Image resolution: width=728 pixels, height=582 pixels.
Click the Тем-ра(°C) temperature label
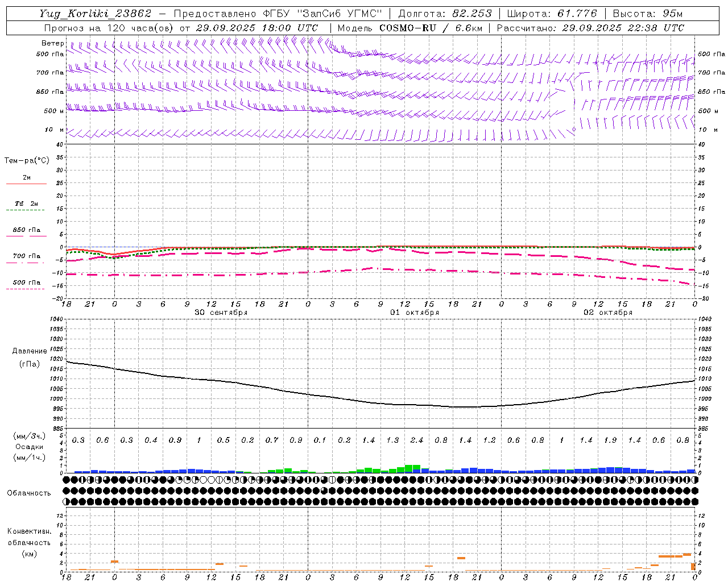pos(27,161)
